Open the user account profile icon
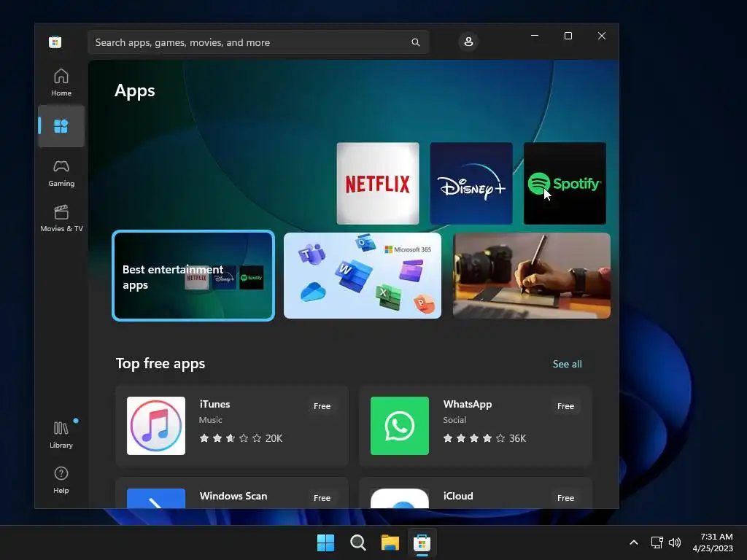This screenshot has height=560, width=747. tap(468, 42)
